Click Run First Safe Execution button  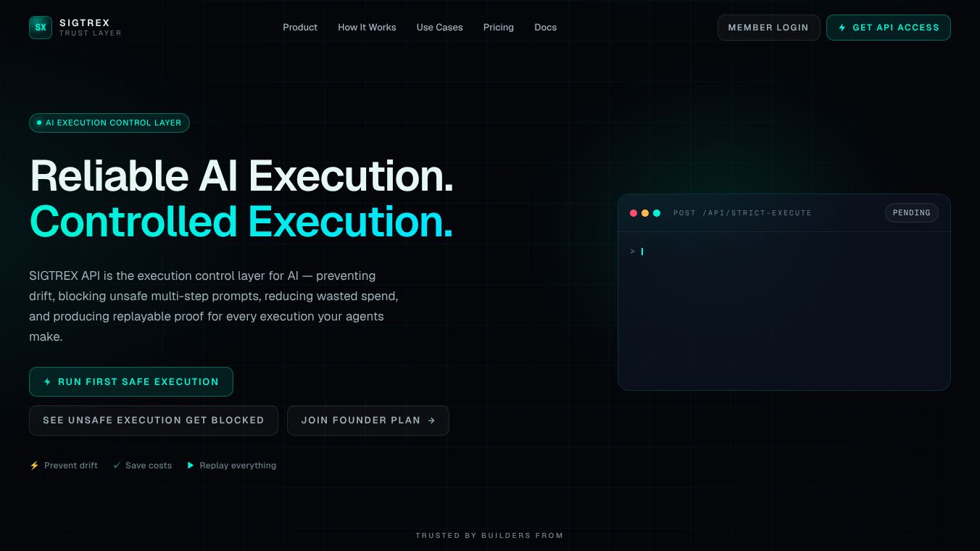pyautogui.click(x=131, y=381)
